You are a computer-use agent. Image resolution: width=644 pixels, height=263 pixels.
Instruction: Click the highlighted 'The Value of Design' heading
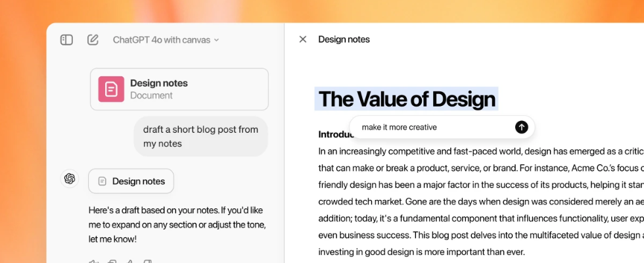click(x=406, y=99)
